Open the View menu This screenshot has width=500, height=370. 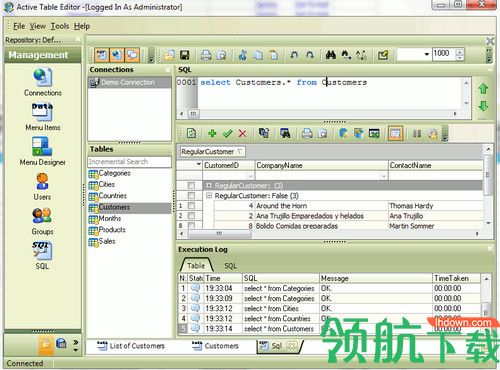(x=38, y=26)
